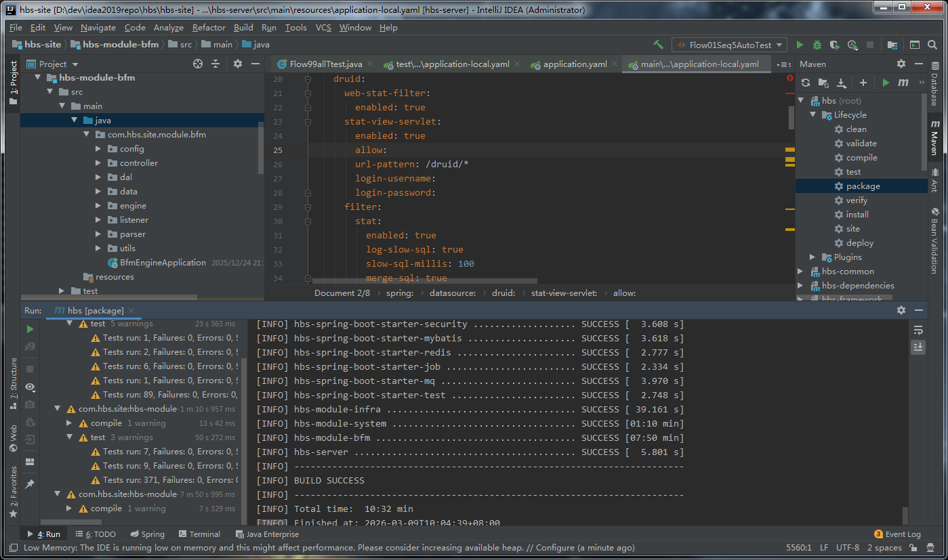Click the red error indicator in editor

790,79
